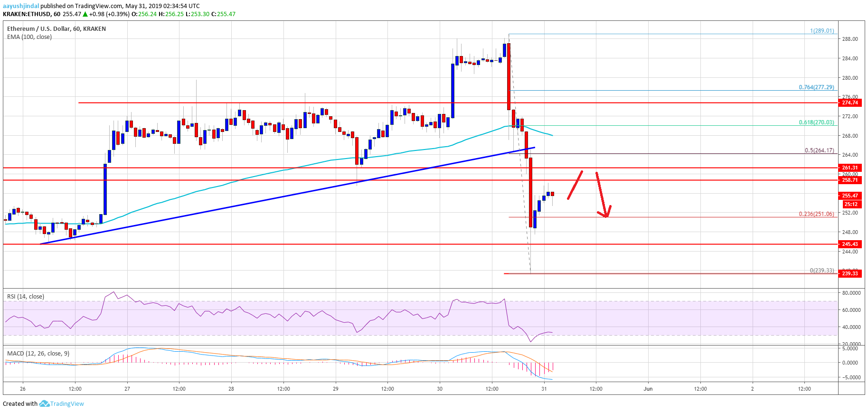Click the O:256.24 open value in header
Screen dimensions: 868x412
(x=144, y=14)
